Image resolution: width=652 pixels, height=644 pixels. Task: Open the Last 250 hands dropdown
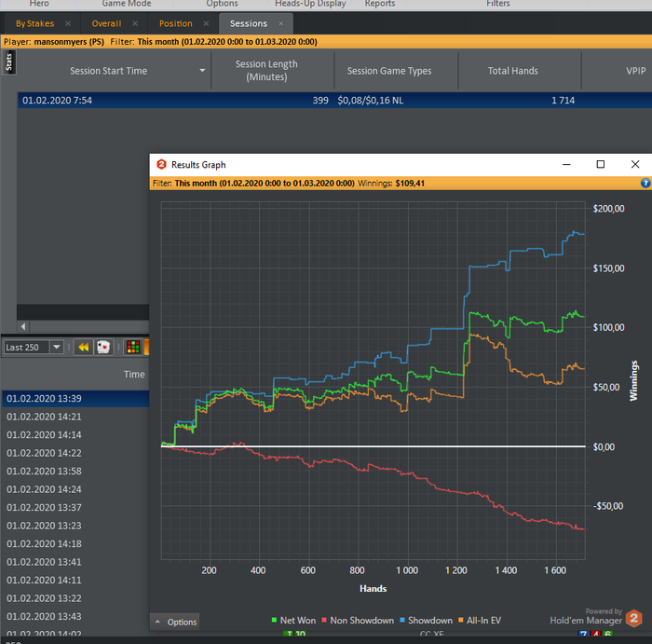pyautogui.click(x=57, y=347)
